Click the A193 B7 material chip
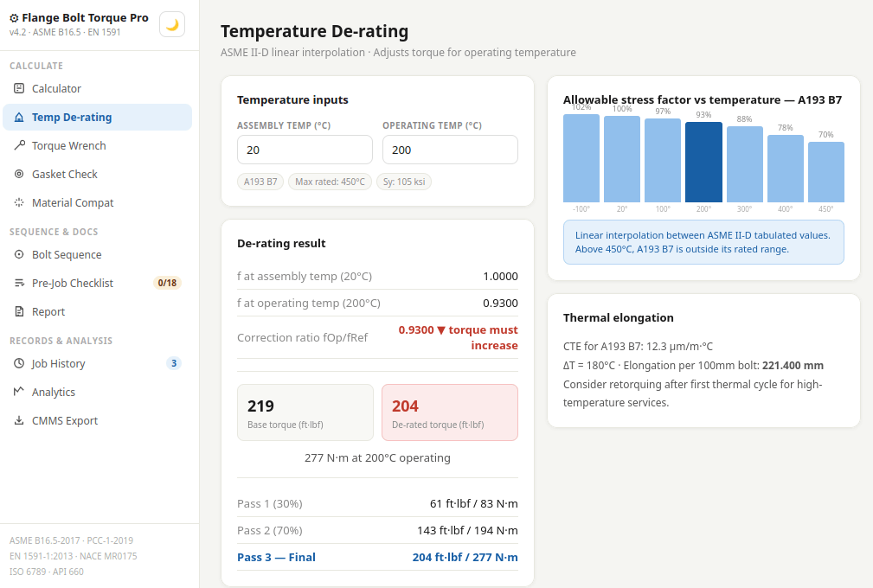The width and height of the screenshot is (873, 588). click(260, 182)
